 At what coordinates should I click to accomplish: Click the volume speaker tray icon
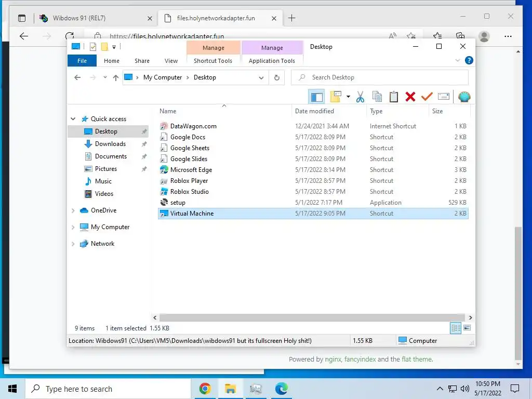pos(465,389)
